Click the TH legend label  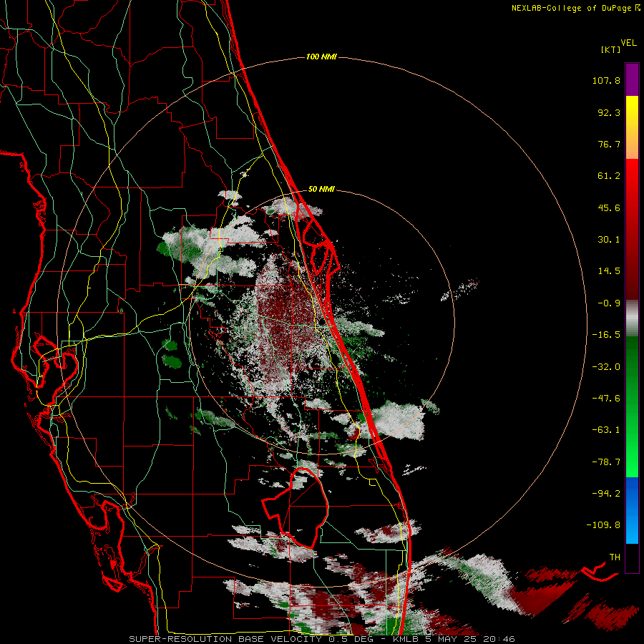(615, 557)
